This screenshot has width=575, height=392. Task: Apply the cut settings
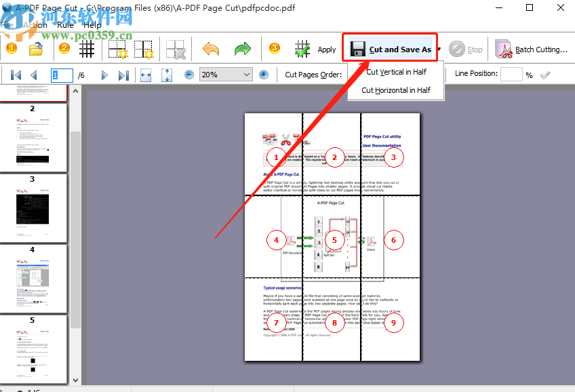click(326, 49)
